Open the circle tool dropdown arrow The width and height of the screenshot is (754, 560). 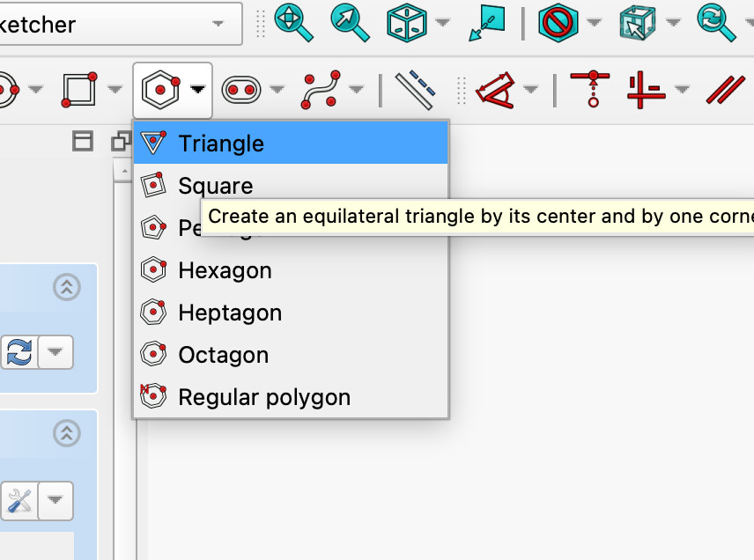click(x=35, y=89)
